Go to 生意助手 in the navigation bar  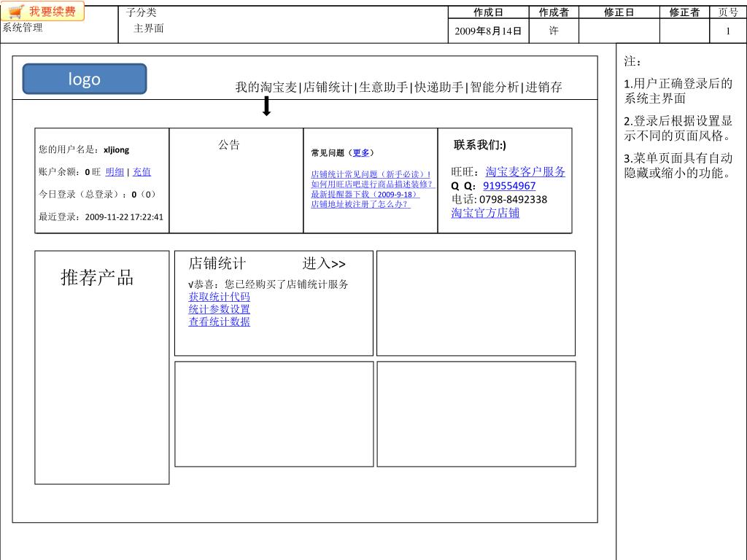pos(384,87)
